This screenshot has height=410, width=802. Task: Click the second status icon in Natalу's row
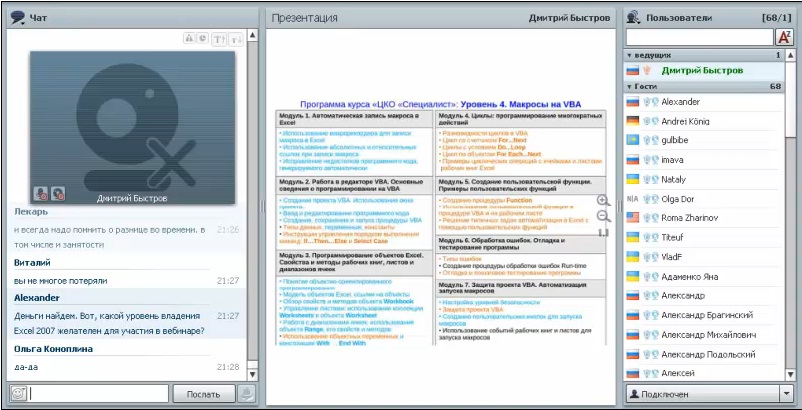655,179
